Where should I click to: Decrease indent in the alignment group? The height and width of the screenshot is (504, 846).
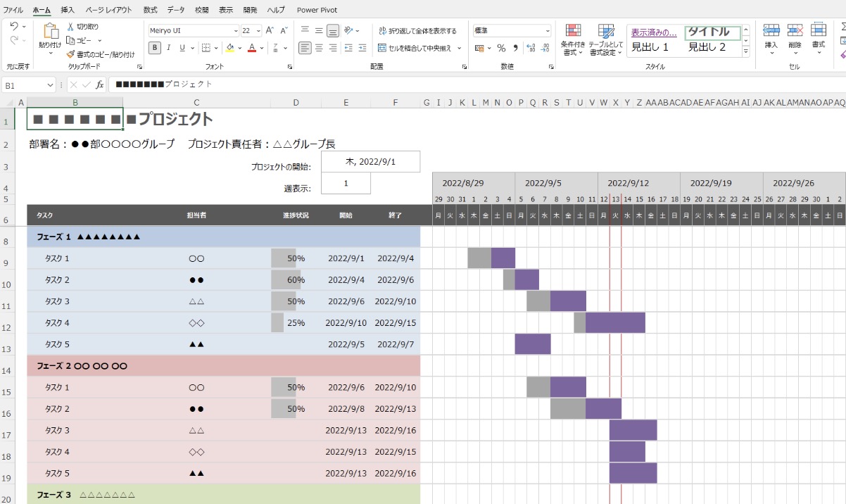[x=350, y=48]
